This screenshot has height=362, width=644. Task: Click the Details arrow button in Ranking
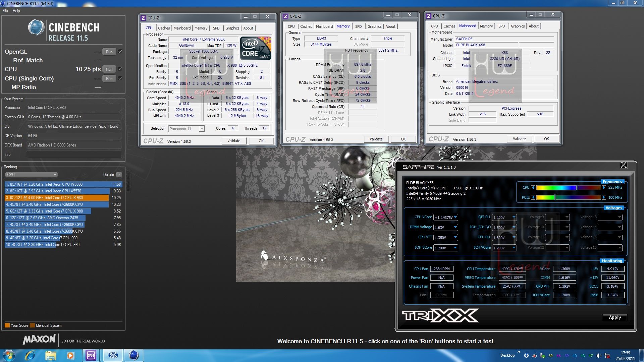tap(119, 175)
